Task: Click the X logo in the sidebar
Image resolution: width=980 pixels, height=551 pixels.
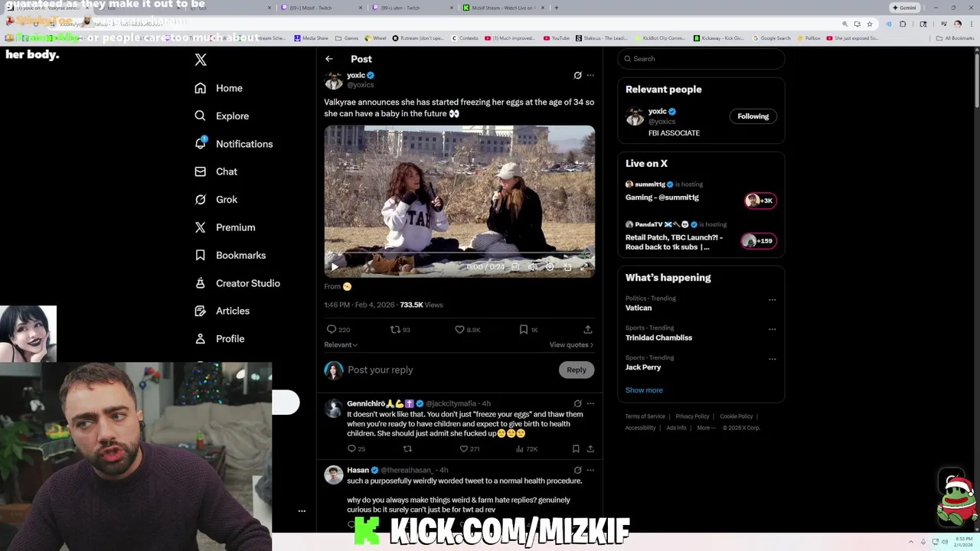Action: click(x=201, y=60)
